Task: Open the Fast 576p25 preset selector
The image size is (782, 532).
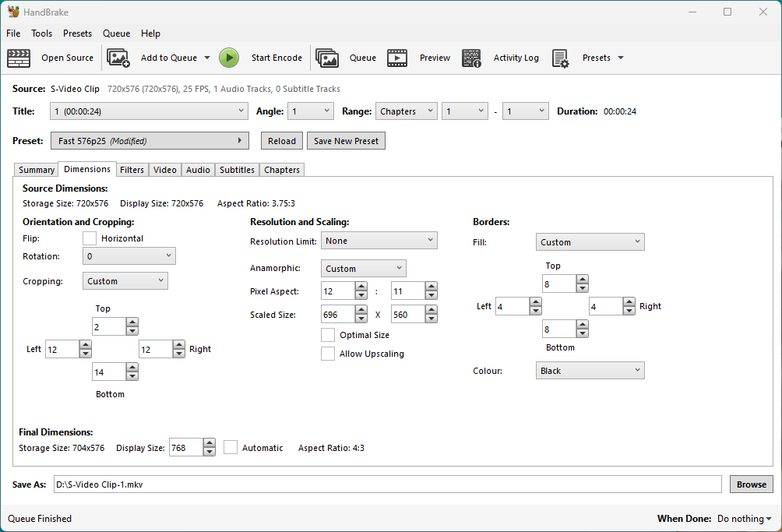Action: coord(150,141)
